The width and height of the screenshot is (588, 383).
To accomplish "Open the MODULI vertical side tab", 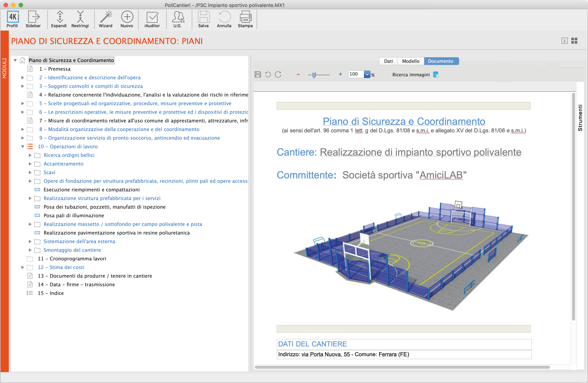I will (4, 68).
